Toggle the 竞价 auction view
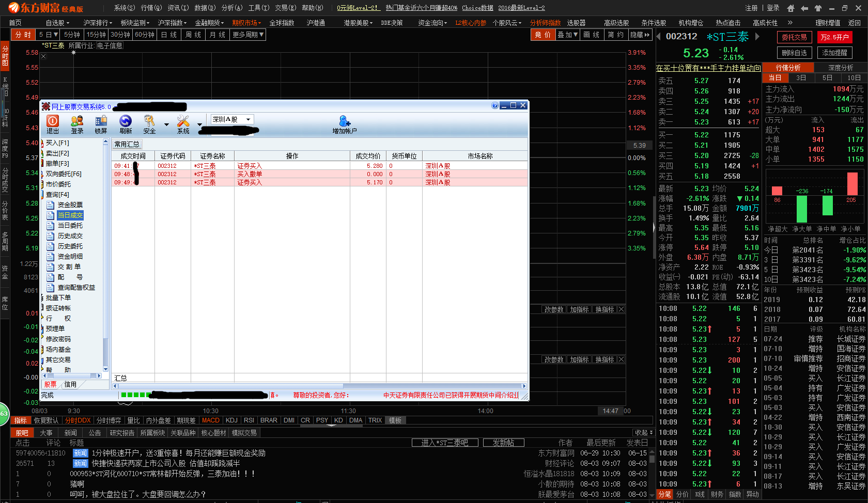Screen dimensions: 868x503 (x=542, y=35)
